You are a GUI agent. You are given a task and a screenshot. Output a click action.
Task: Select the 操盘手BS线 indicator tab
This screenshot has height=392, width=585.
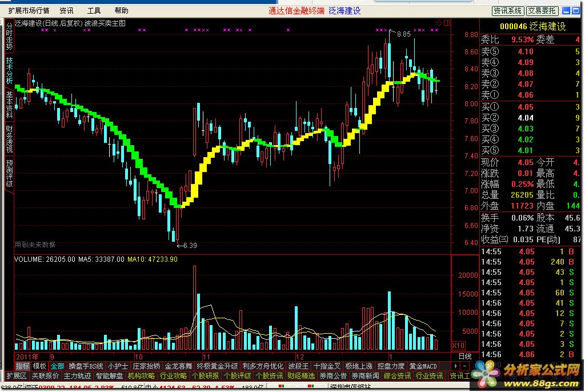86,366
